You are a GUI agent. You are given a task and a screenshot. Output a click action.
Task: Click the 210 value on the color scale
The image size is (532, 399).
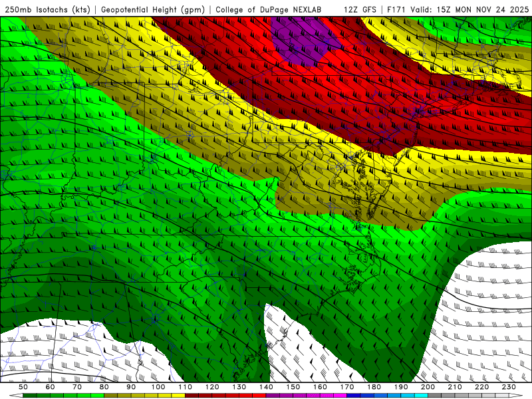[455, 387]
